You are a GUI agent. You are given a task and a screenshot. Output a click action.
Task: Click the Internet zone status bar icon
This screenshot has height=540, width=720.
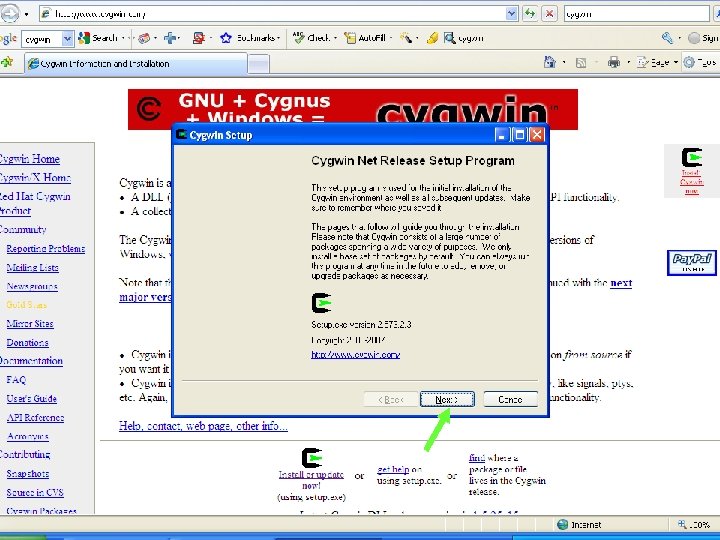562,524
